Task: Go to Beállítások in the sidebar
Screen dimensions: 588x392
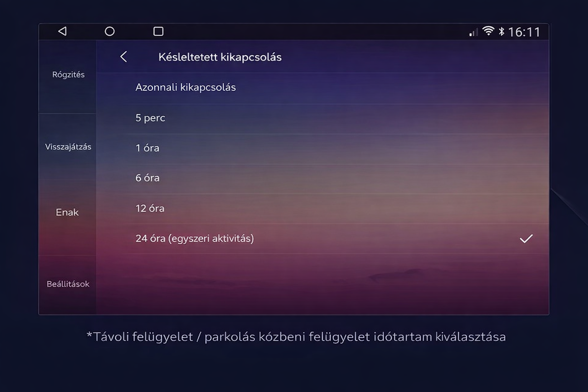Action: [68, 284]
